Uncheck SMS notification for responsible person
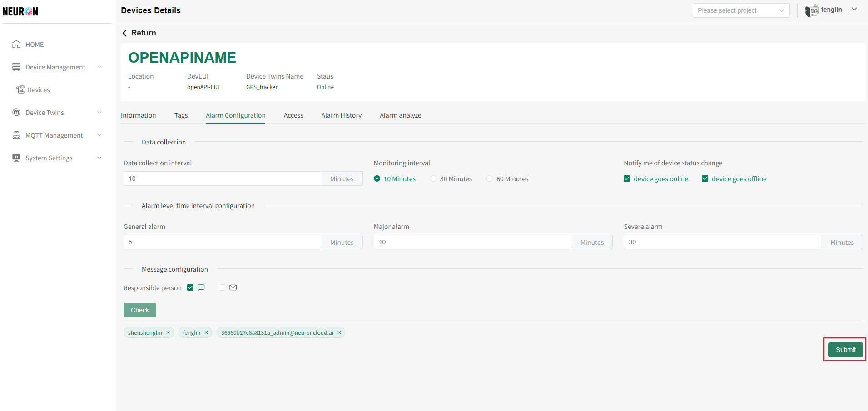The image size is (868, 411). [x=190, y=287]
